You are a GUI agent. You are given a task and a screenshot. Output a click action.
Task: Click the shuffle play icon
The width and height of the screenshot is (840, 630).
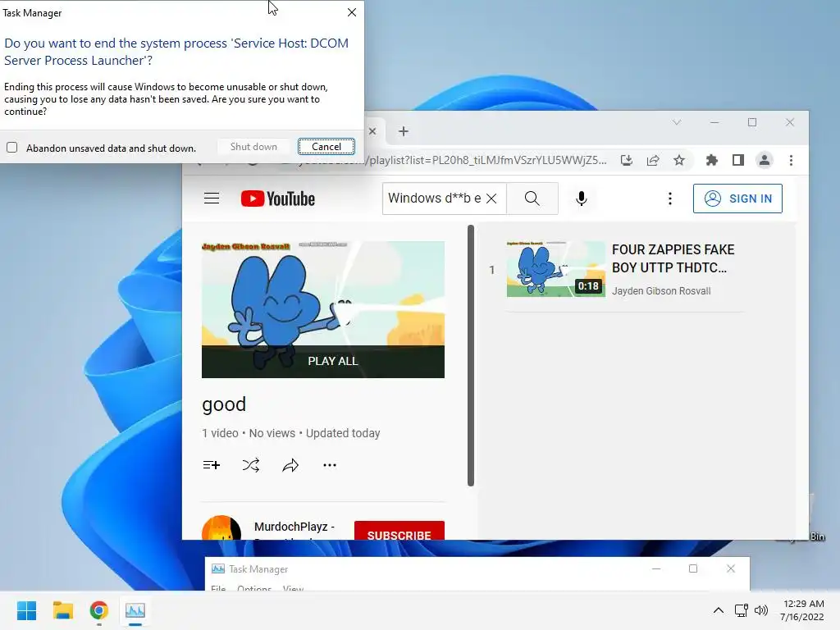(251, 465)
